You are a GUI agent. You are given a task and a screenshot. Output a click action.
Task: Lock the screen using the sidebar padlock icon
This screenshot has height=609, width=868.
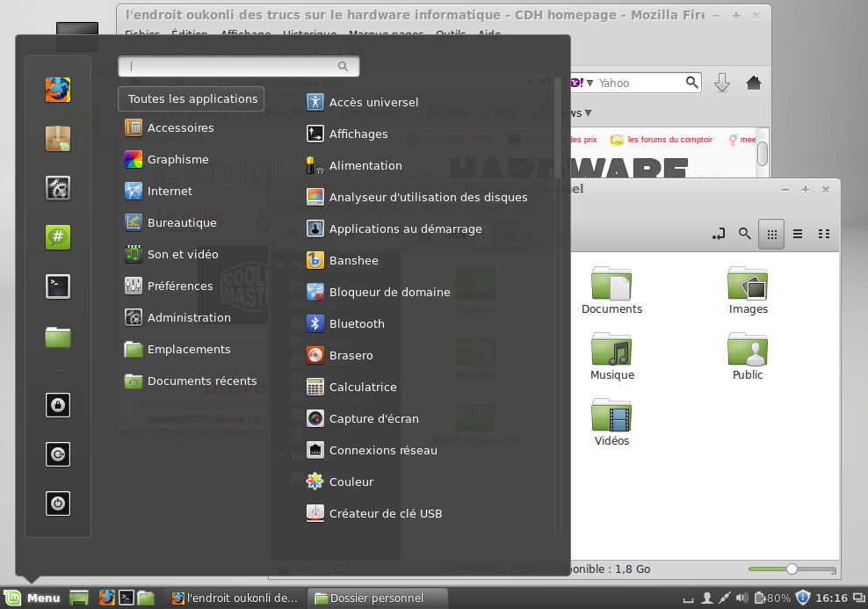[x=57, y=405]
